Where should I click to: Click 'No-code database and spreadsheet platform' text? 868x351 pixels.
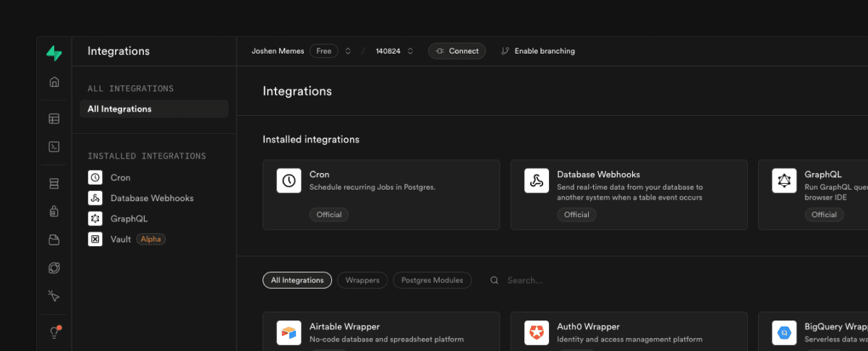click(x=386, y=339)
